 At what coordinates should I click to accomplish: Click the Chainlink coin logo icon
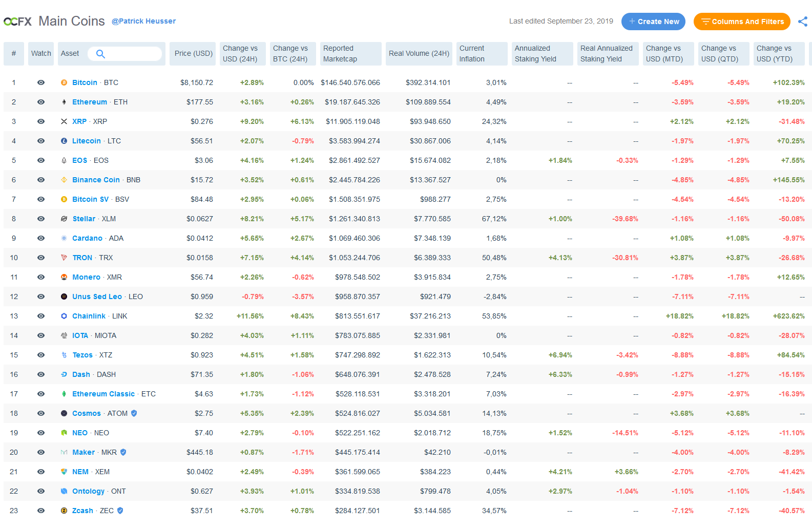click(64, 316)
